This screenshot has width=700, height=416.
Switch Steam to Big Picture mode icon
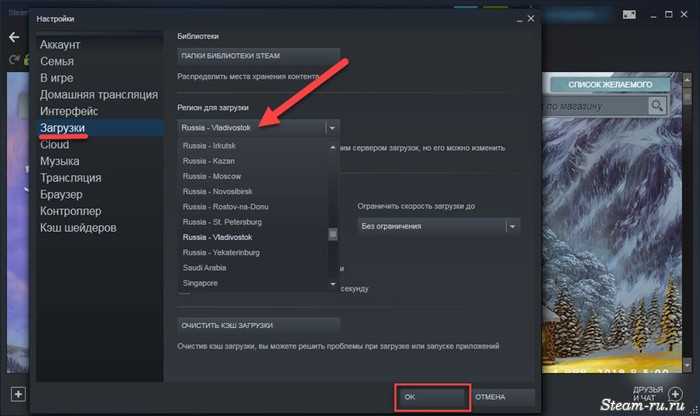pos(629,15)
